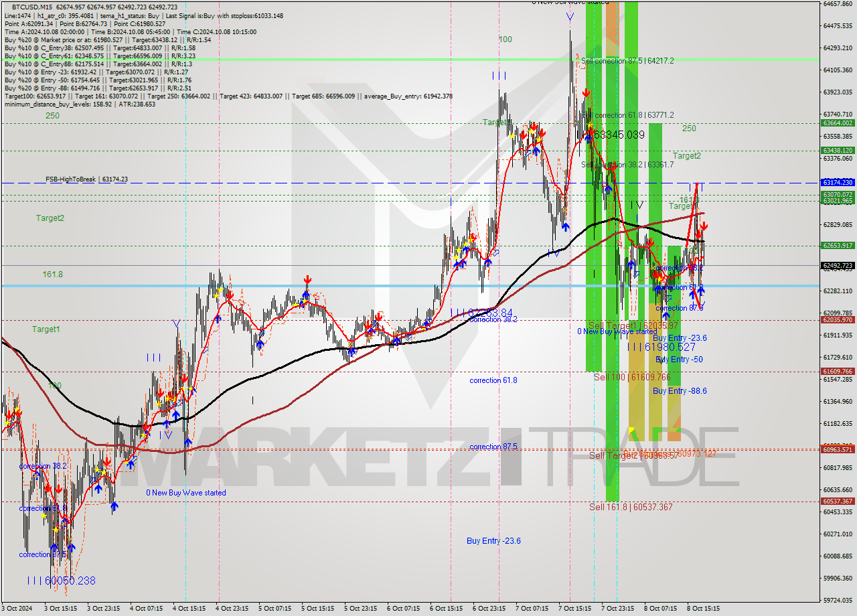Select the current price tag 62492.723

(x=838, y=266)
